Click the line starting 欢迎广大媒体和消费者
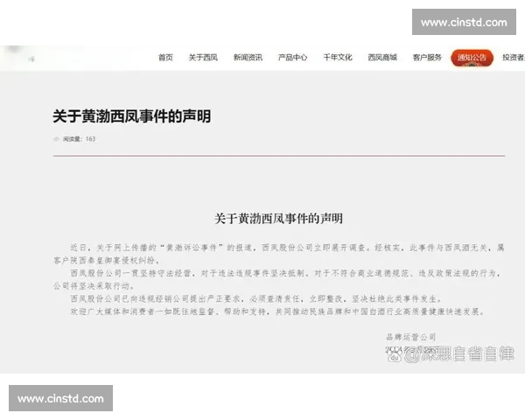The image size is (525, 420). pos(278,311)
